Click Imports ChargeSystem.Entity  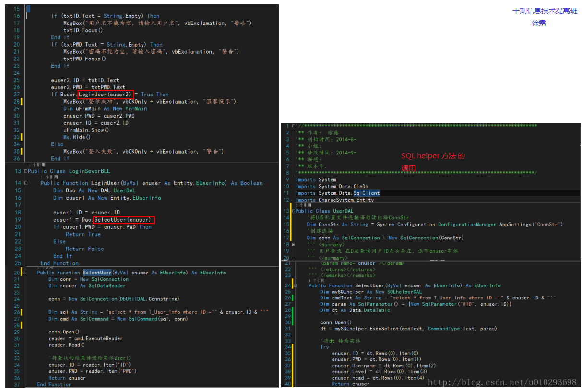click(335, 200)
